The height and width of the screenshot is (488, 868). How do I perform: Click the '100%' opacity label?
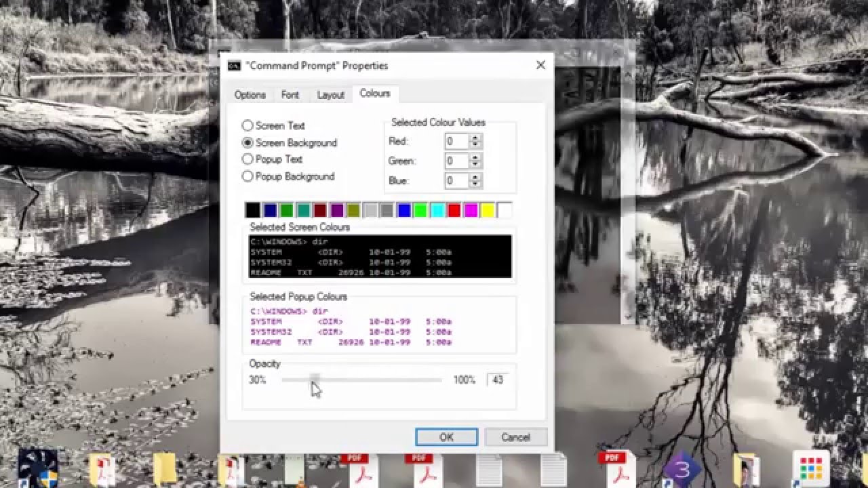[x=465, y=380]
